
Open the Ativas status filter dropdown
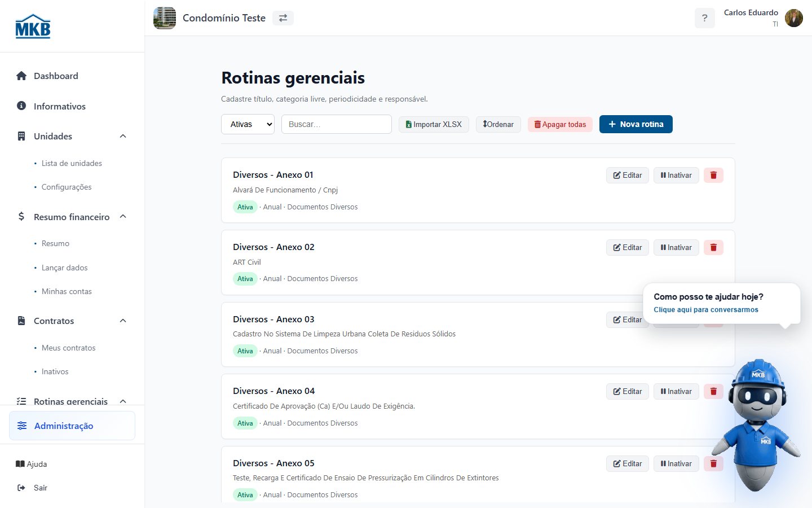tap(248, 124)
